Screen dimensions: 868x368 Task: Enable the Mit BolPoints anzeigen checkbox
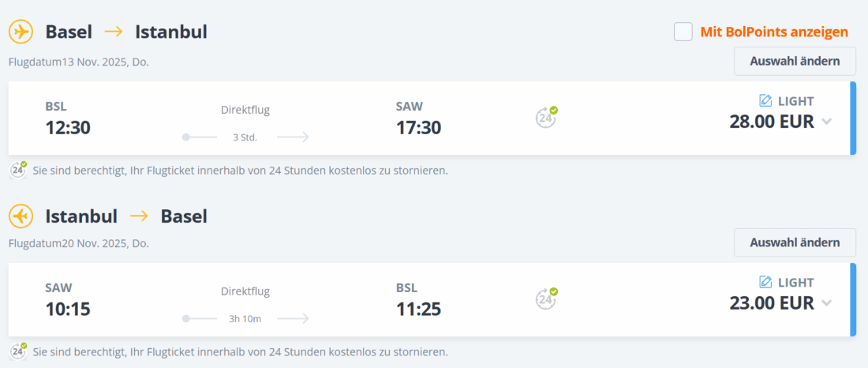pyautogui.click(x=683, y=32)
